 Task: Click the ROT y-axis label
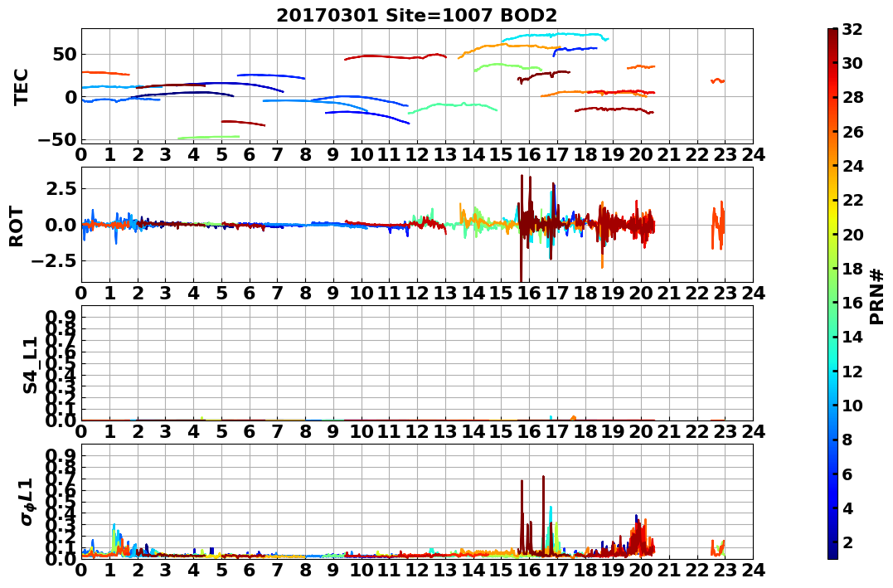(17, 226)
